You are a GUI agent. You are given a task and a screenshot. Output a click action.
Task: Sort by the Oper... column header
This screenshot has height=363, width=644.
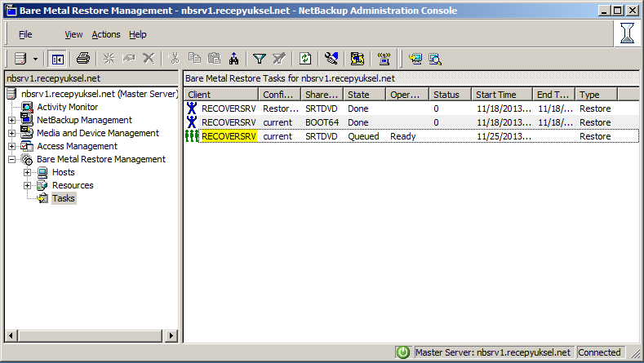[407, 95]
